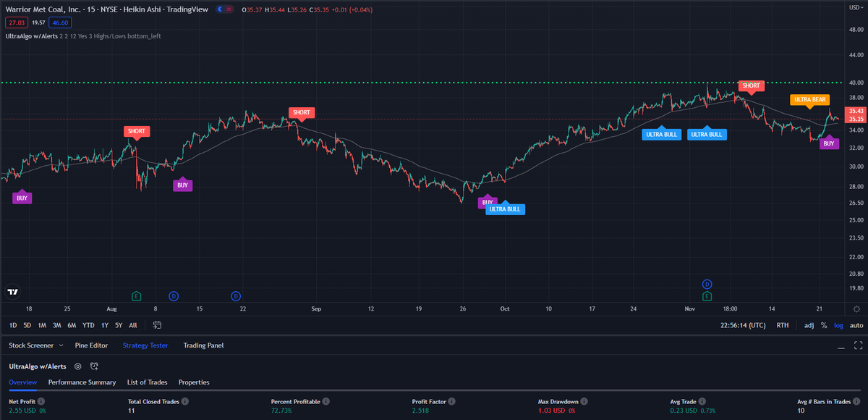Open List of Trades tab

pyautogui.click(x=147, y=382)
